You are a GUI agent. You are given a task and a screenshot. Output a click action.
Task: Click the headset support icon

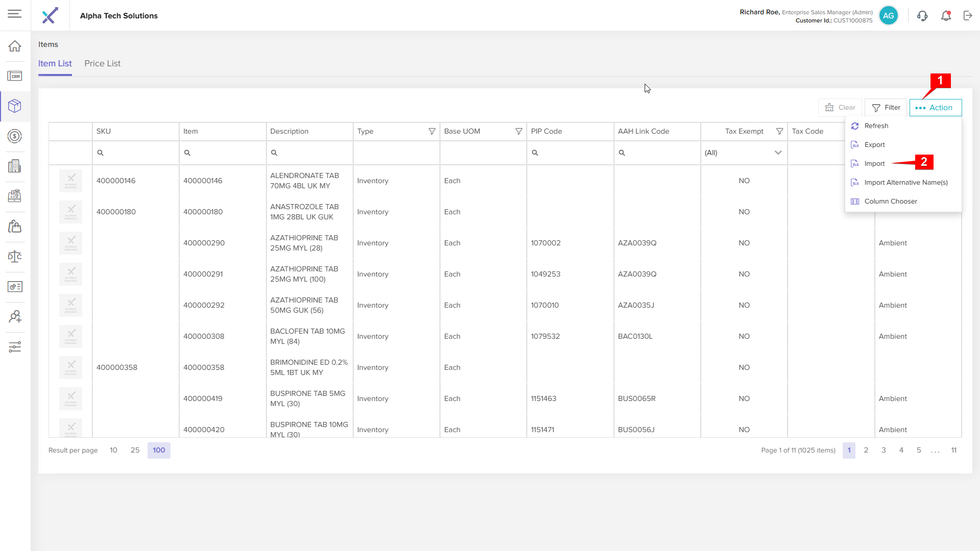(922, 16)
